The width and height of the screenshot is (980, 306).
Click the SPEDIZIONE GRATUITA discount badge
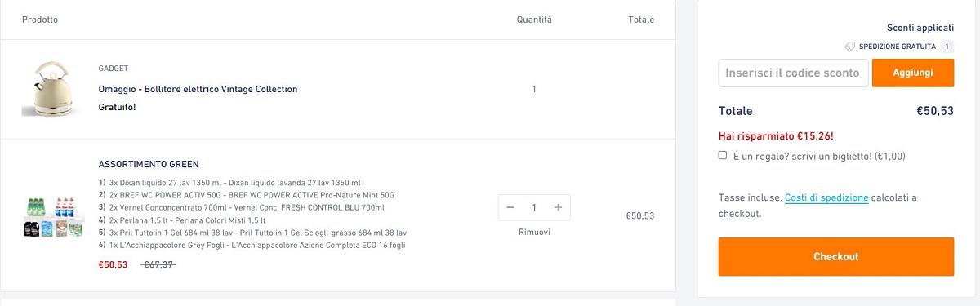tap(898, 47)
